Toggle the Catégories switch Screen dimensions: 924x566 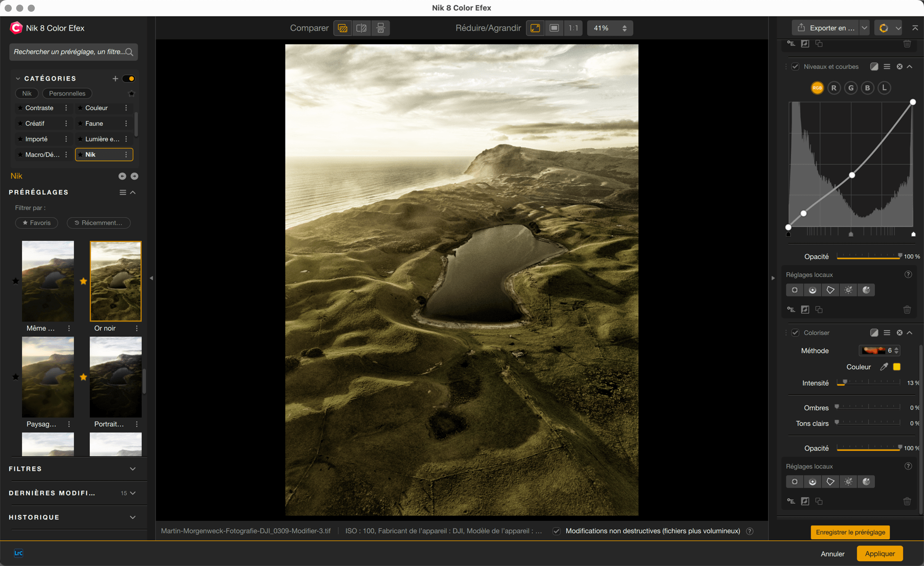(129, 79)
